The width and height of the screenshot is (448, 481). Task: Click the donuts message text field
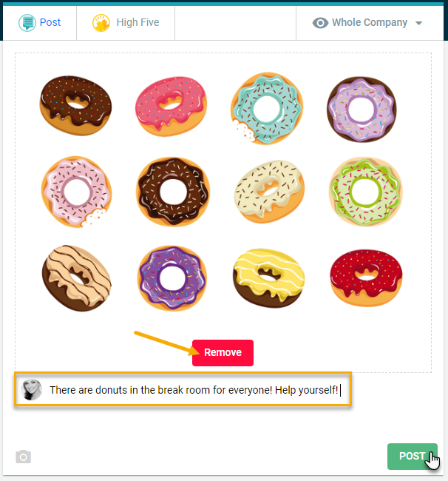pos(183,389)
